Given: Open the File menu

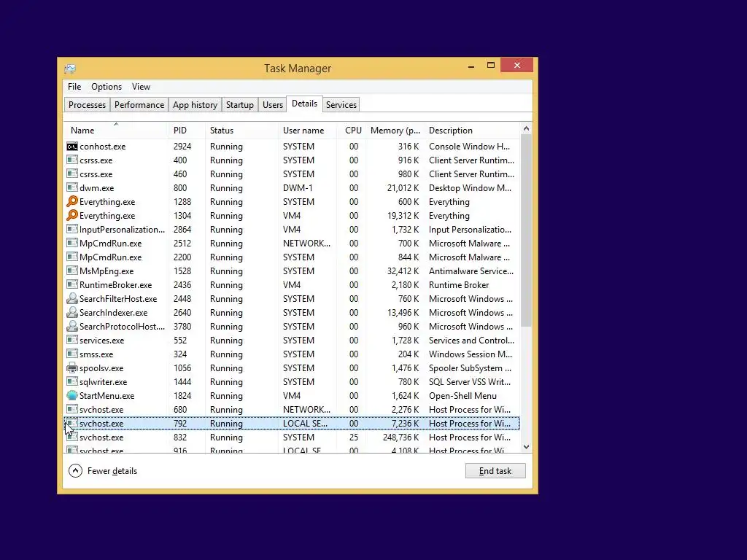Looking at the screenshot, I should coord(74,87).
